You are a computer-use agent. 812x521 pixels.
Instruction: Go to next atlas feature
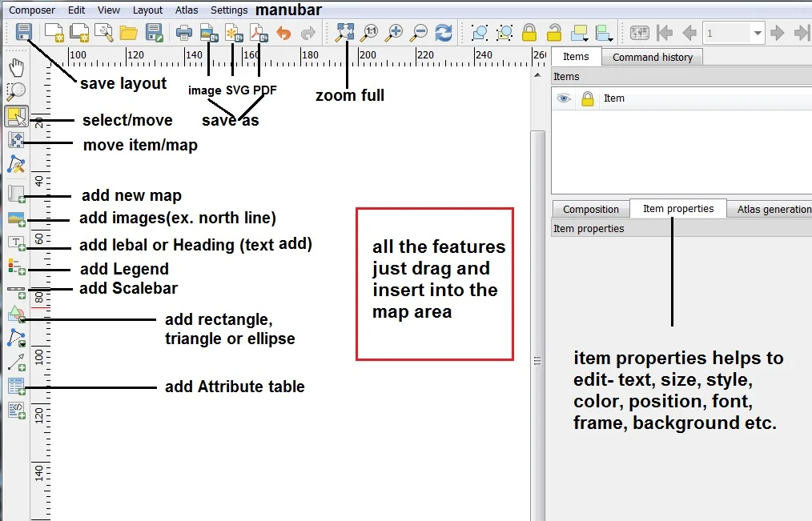pyautogui.click(x=778, y=33)
